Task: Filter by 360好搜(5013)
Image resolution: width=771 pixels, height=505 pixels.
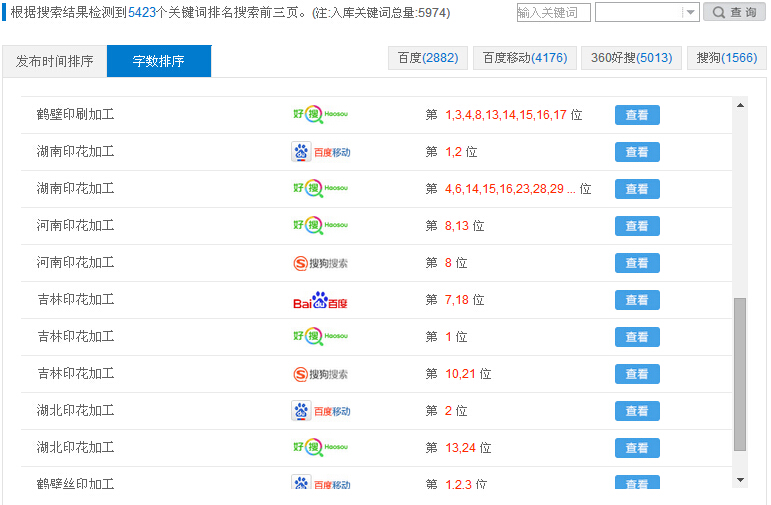Action: [631, 58]
